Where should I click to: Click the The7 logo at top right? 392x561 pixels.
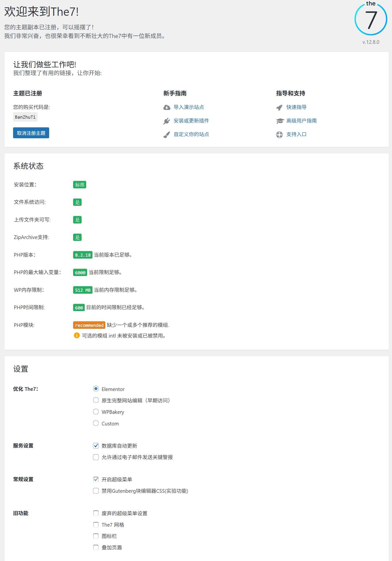[371, 18]
